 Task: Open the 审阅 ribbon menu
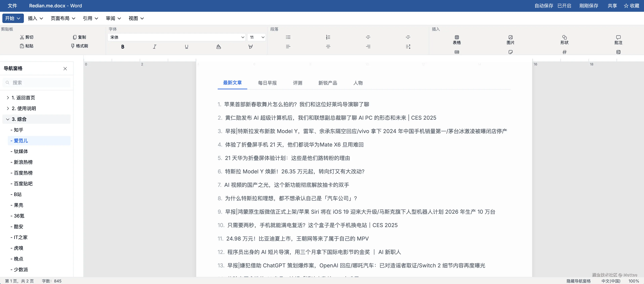point(113,18)
